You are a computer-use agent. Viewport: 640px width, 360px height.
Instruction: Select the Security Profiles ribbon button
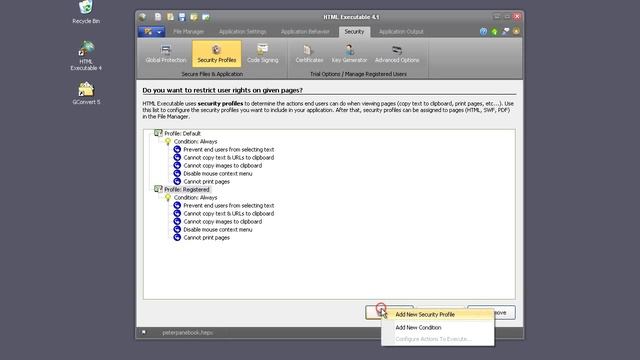coord(216,54)
